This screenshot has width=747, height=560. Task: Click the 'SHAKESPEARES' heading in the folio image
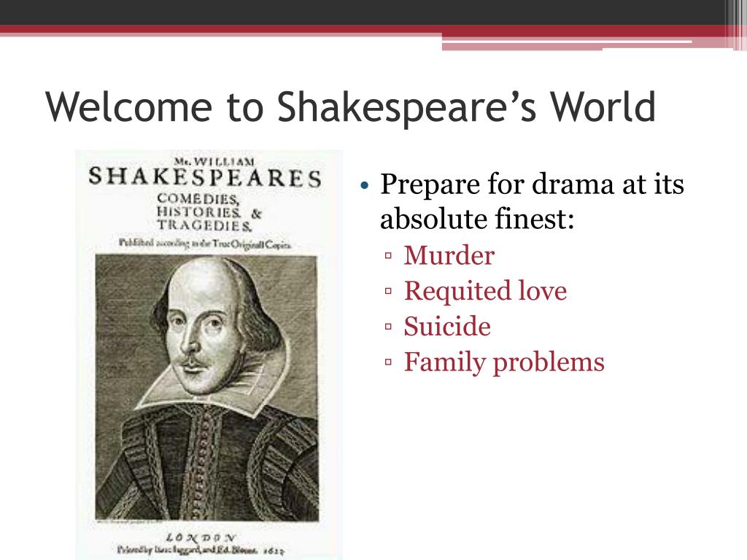click(x=205, y=178)
